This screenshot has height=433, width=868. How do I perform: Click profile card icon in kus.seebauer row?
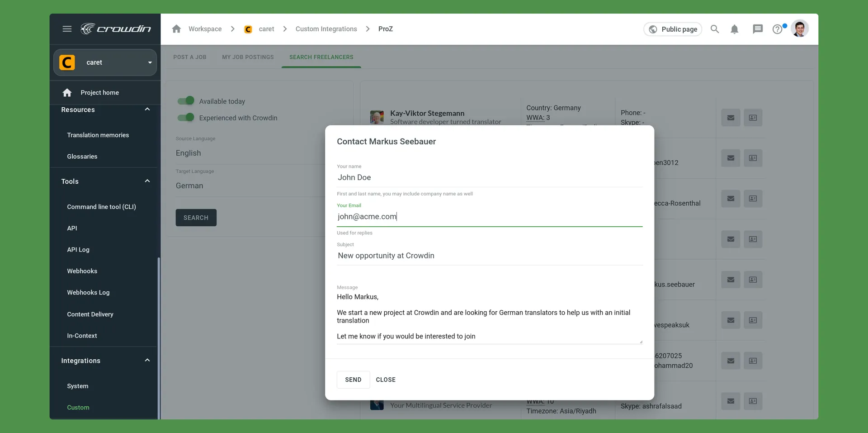(x=753, y=280)
